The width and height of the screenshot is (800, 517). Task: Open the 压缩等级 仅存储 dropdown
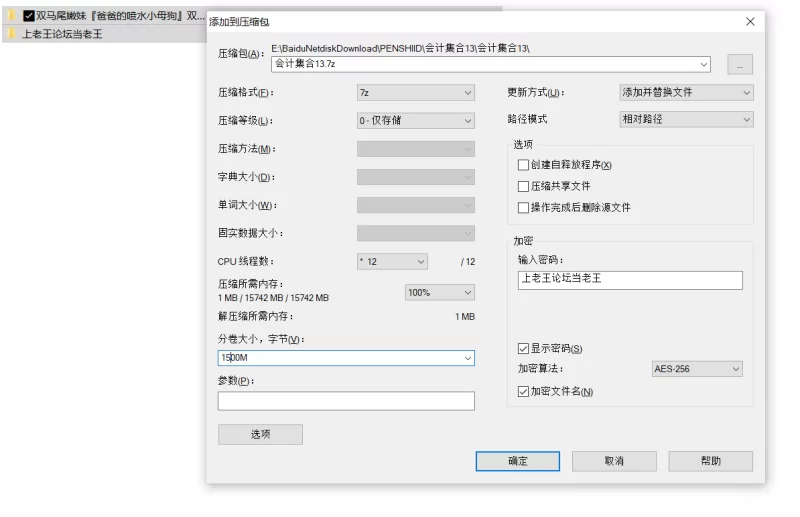pyautogui.click(x=416, y=120)
